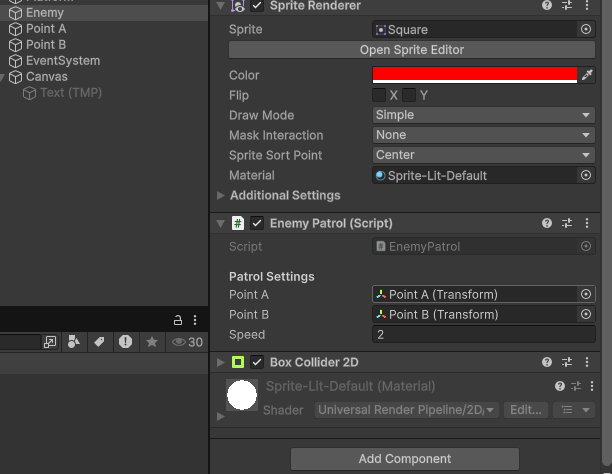
Task: Click the Sprite-Lit-Default material preview sphere
Action: (242, 395)
